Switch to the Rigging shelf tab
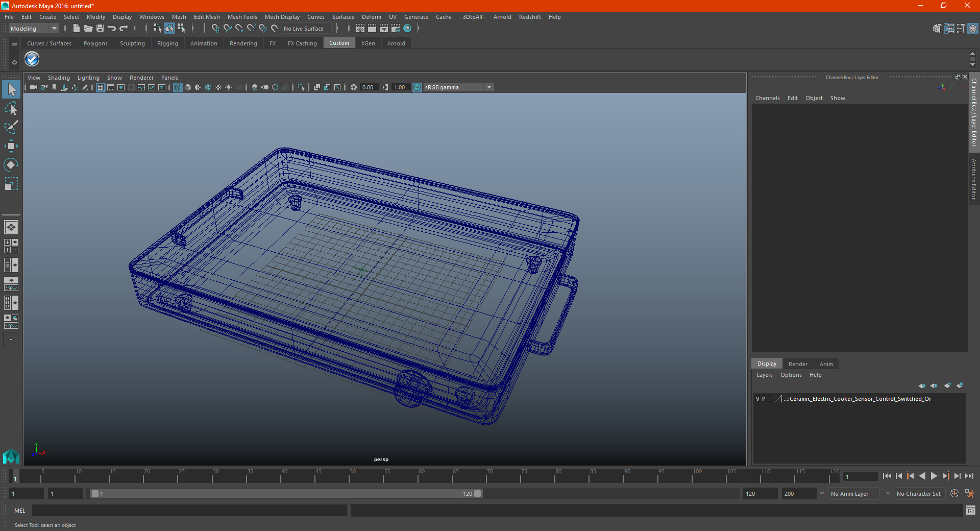Screen dimensions: 980x531 click(167, 43)
